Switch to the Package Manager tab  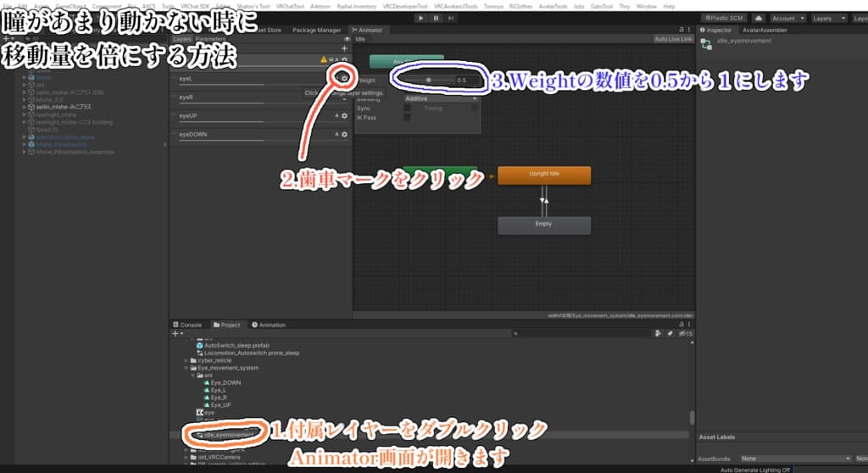click(x=316, y=30)
